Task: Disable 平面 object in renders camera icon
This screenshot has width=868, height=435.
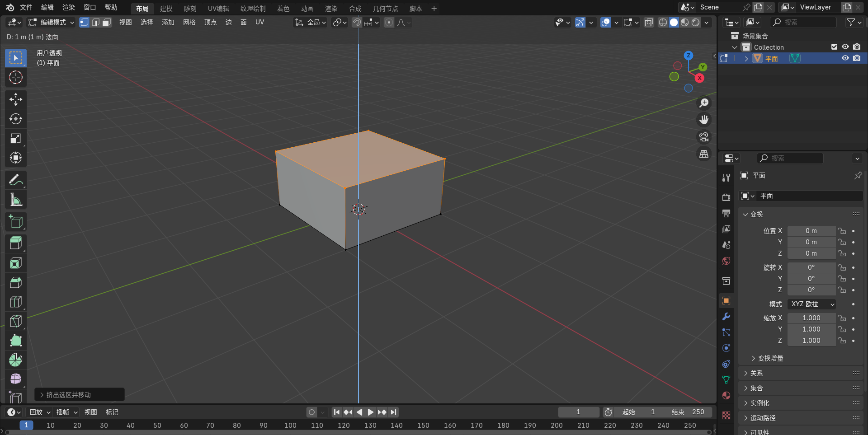Action: [x=857, y=58]
